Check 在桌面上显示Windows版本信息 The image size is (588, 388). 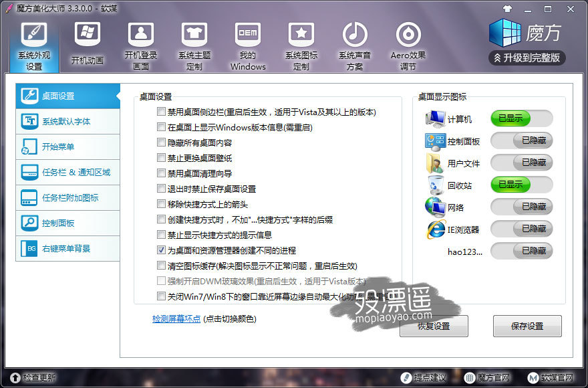[x=161, y=127]
